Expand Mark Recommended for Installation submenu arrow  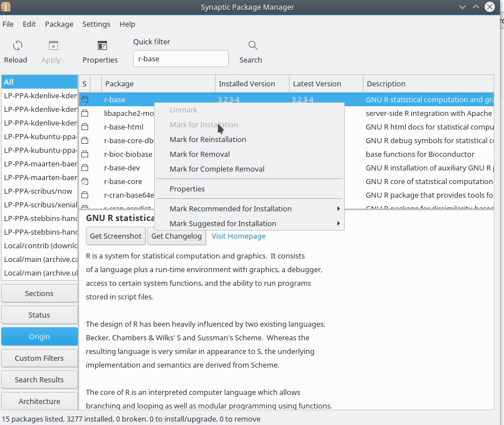click(338, 209)
